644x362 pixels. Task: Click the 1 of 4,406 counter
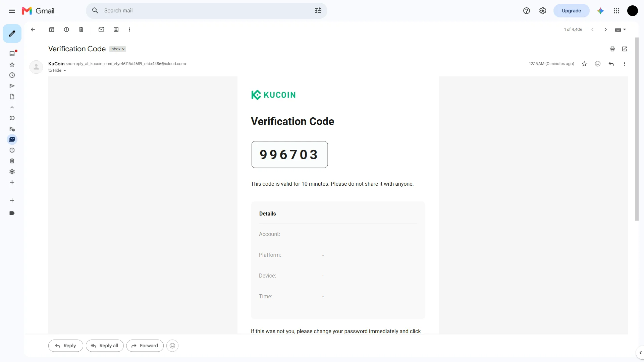tap(573, 29)
